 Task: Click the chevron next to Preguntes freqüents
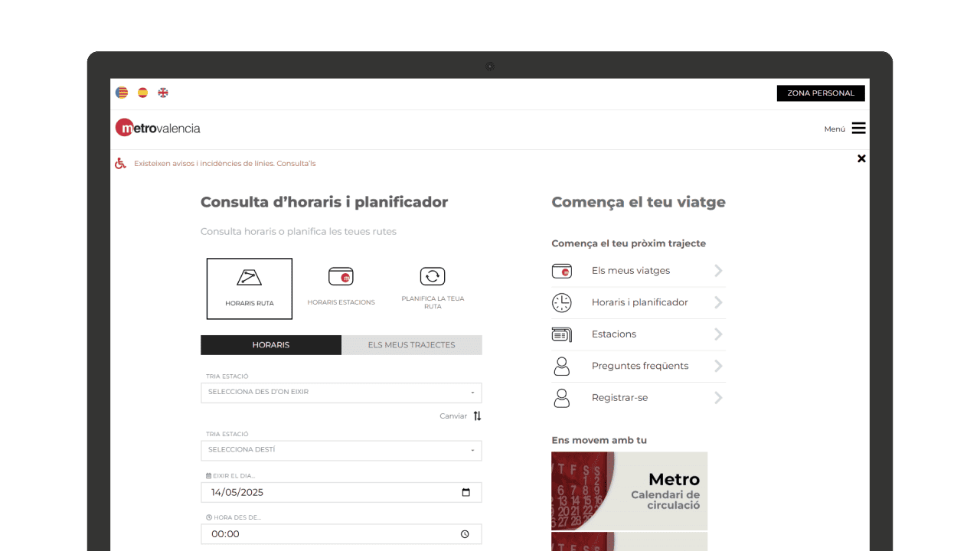[718, 366]
